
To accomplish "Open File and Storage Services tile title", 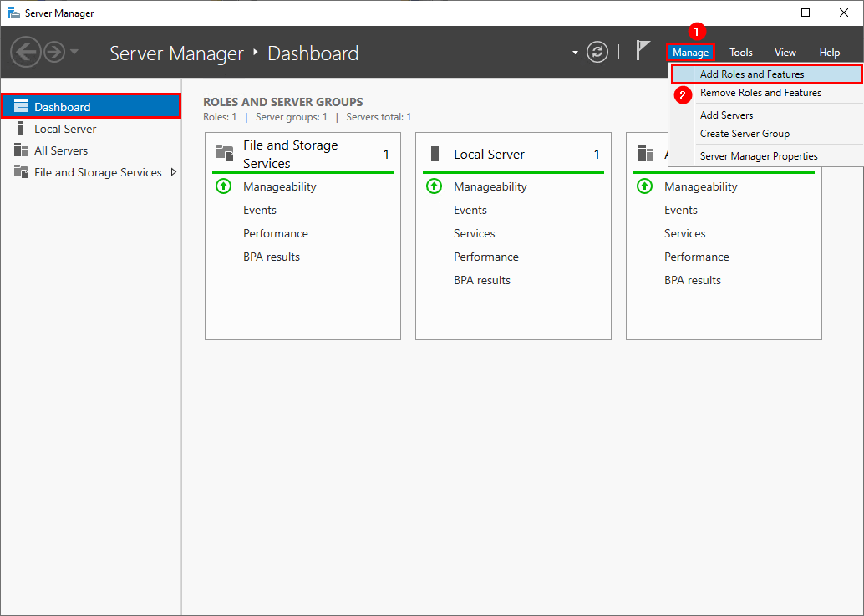I will coord(291,155).
